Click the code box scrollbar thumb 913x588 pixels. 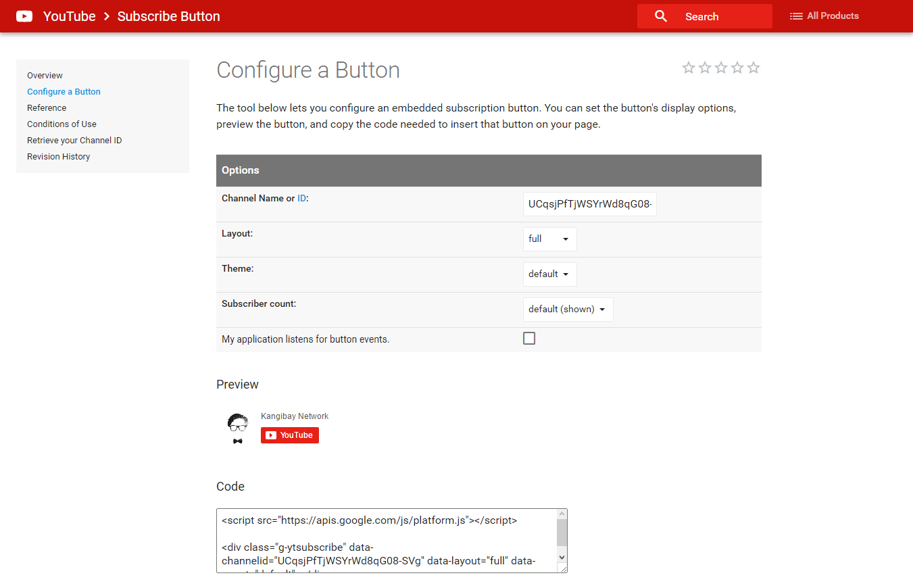pyautogui.click(x=562, y=533)
